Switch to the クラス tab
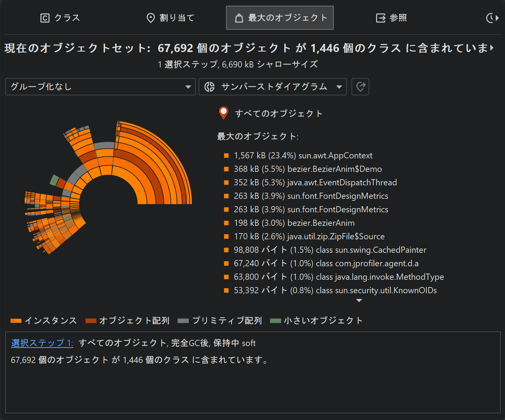Viewport: 505px width, 420px height. 60,18
